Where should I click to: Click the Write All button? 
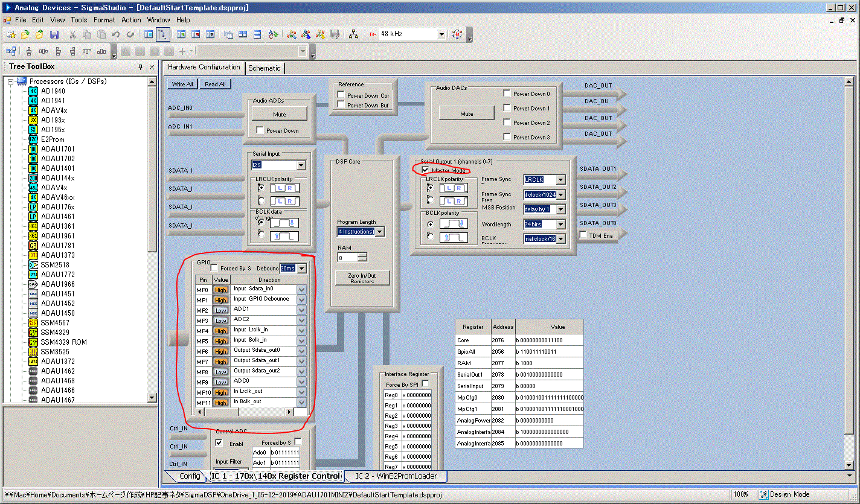[x=182, y=85]
